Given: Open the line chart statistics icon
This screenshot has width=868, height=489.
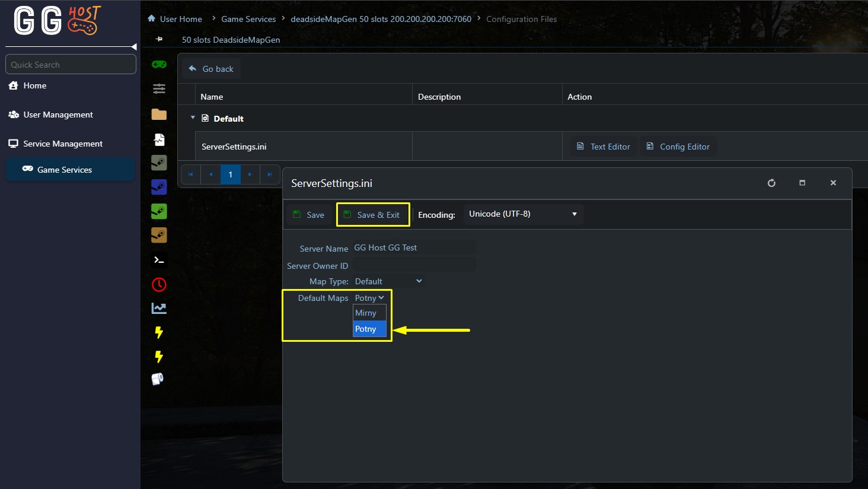Looking at the screenshot, I should pos(159,309).
